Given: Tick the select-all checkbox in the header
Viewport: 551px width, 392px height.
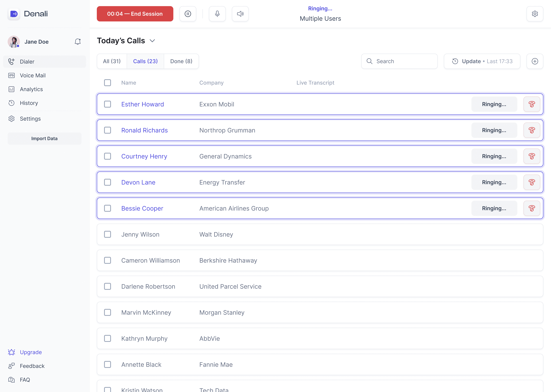Looking at the screenshot, I should tap(107, 83).
